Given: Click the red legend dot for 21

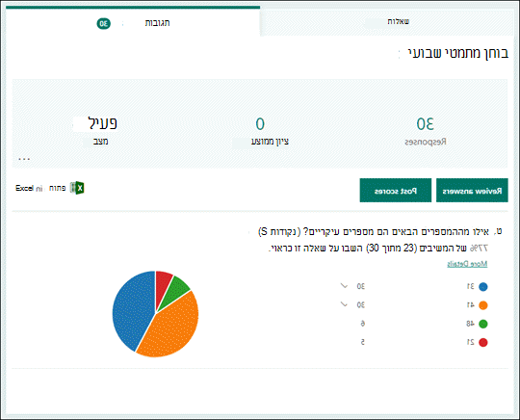Looking at the screenshot, I should [483, 342].
